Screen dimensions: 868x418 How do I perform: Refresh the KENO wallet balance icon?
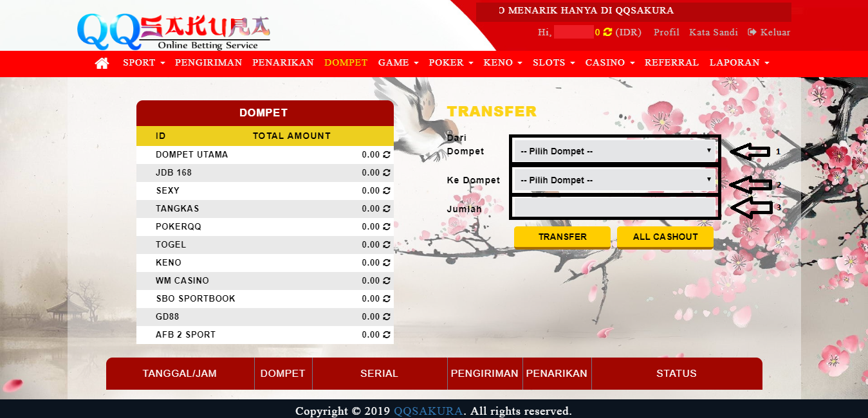387,263
